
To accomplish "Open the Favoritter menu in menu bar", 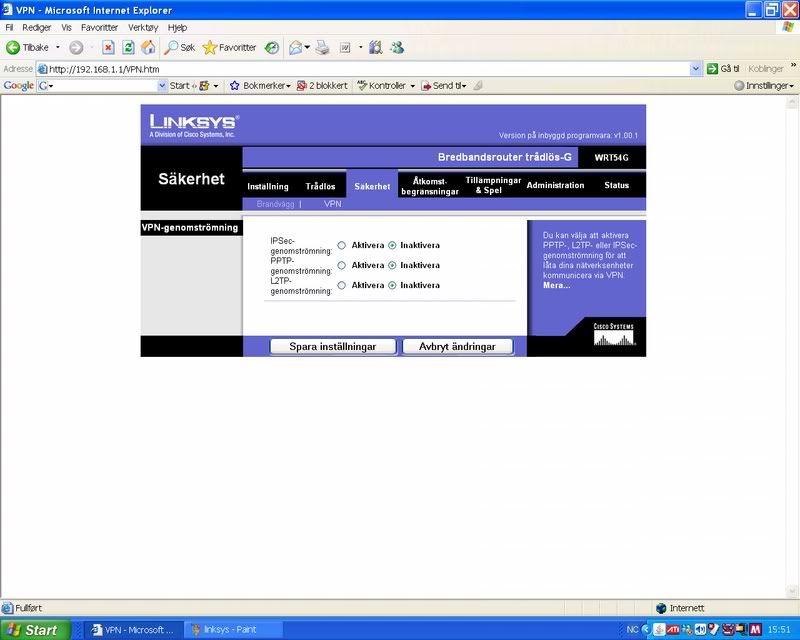I will pos(99,28).
